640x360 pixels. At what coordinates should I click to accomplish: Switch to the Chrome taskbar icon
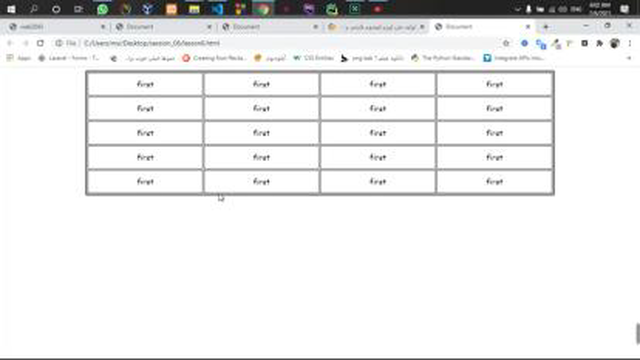[263, 9]
